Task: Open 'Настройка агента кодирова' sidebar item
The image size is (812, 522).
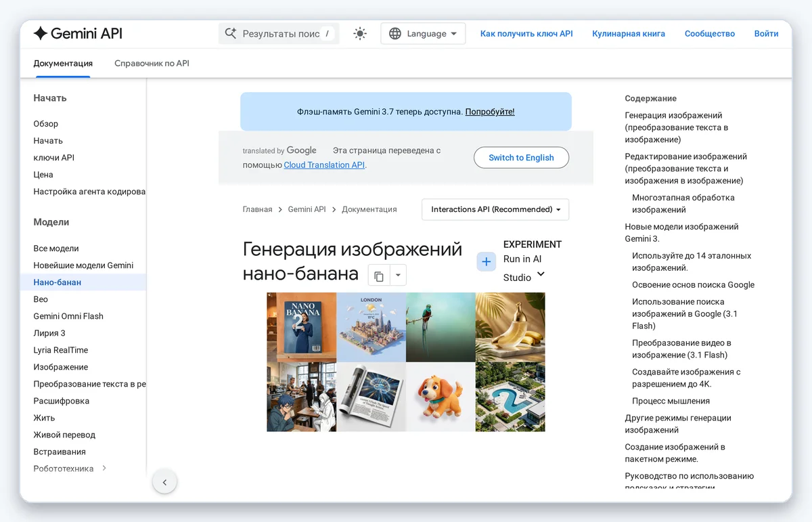Action: click(x=89, y=192)
